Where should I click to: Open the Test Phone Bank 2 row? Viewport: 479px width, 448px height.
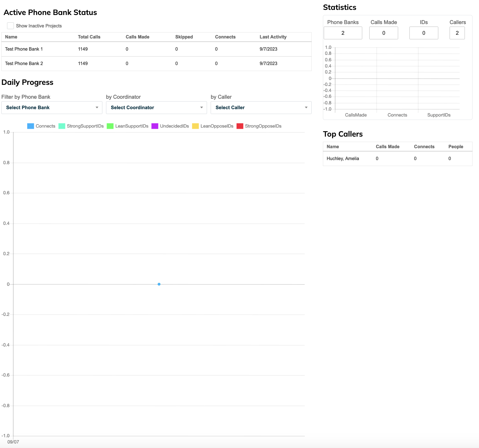coord(156,64)
